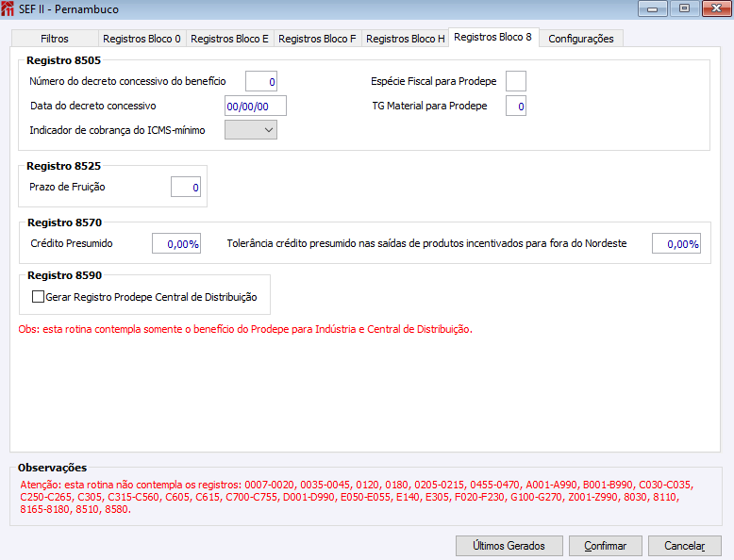Switch to Registros Bloco H tab
This screenshot has width=734, height=560.
click(x=405, y=39)
